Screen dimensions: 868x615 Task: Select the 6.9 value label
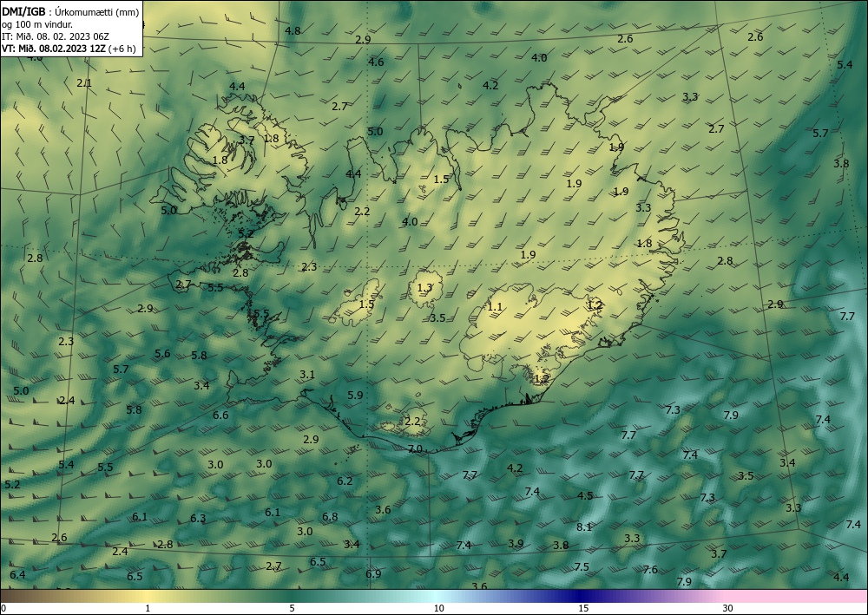373,574
